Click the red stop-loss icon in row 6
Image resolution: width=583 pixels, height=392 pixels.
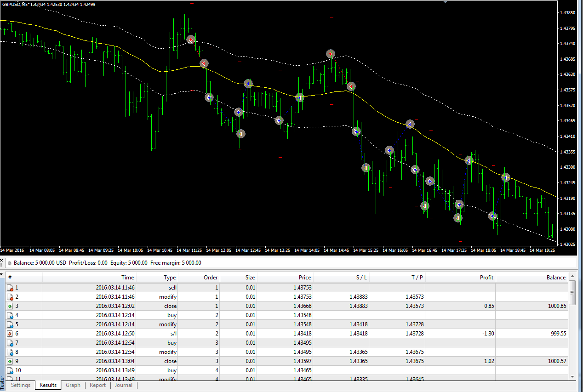[10, 334]
